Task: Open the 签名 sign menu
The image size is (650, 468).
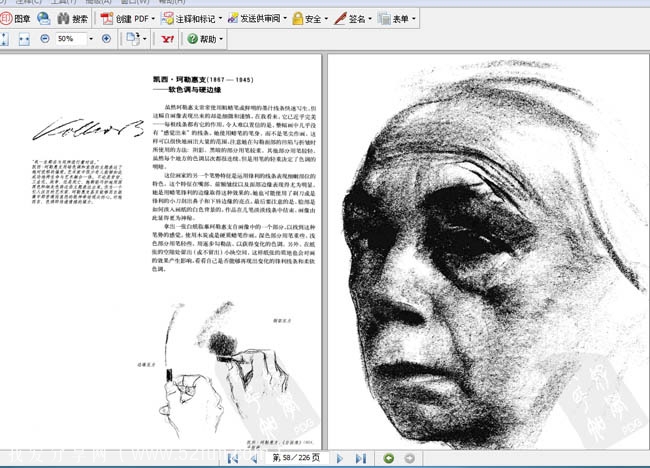Action: 353,19
